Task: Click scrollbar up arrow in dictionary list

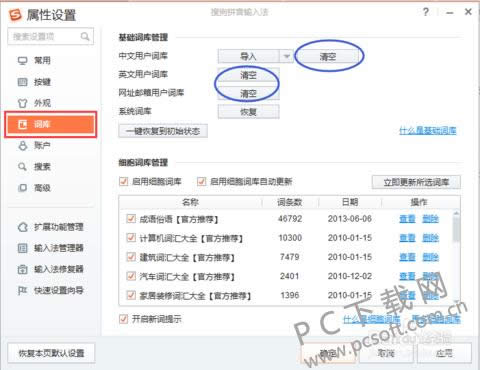Action: pos(456,213)
